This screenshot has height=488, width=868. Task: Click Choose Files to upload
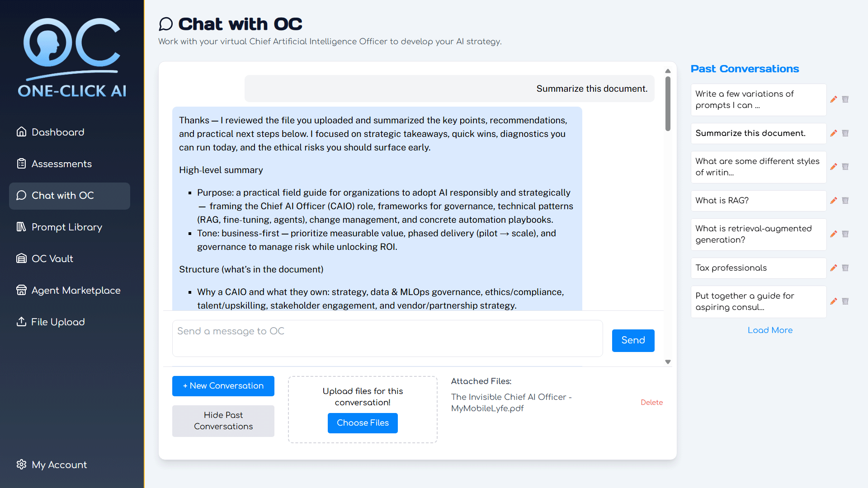click(363, 423)
